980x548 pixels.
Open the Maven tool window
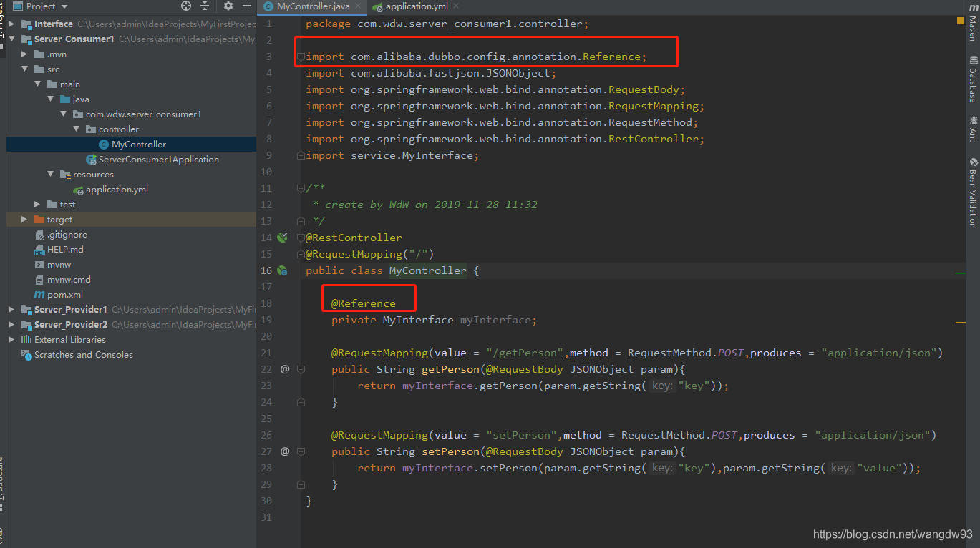pyautogui.click(x=973, y=22)
